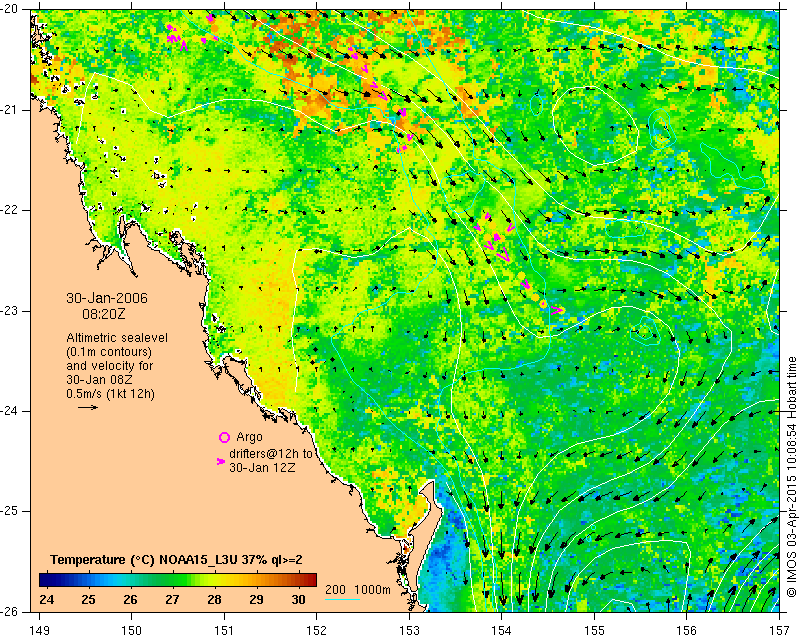The width and height of the screenshot is (800, 640).
Task: Click the 156 longitude axis label
Action: click(687, 631)
